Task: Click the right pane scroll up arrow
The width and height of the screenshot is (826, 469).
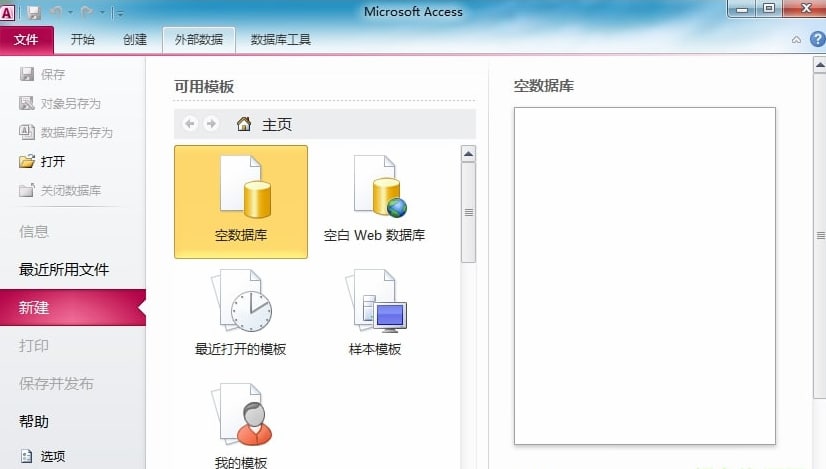Action: point(820,65)
